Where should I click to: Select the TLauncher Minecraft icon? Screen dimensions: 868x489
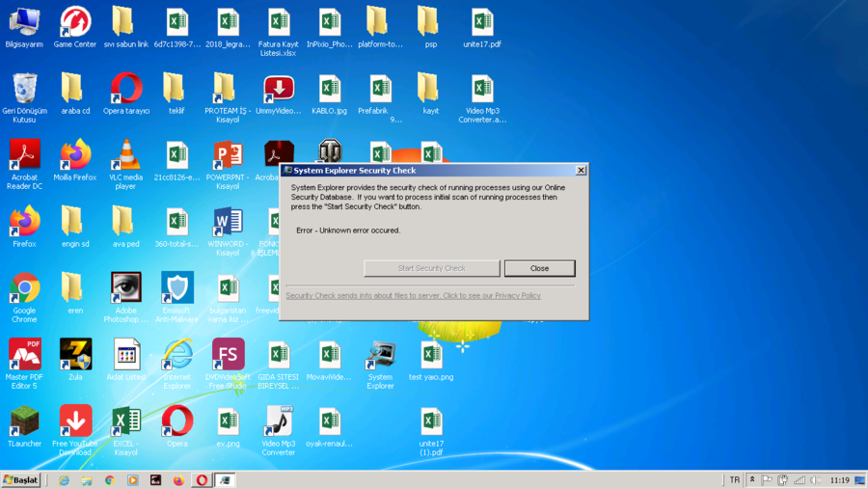point(24,426)
